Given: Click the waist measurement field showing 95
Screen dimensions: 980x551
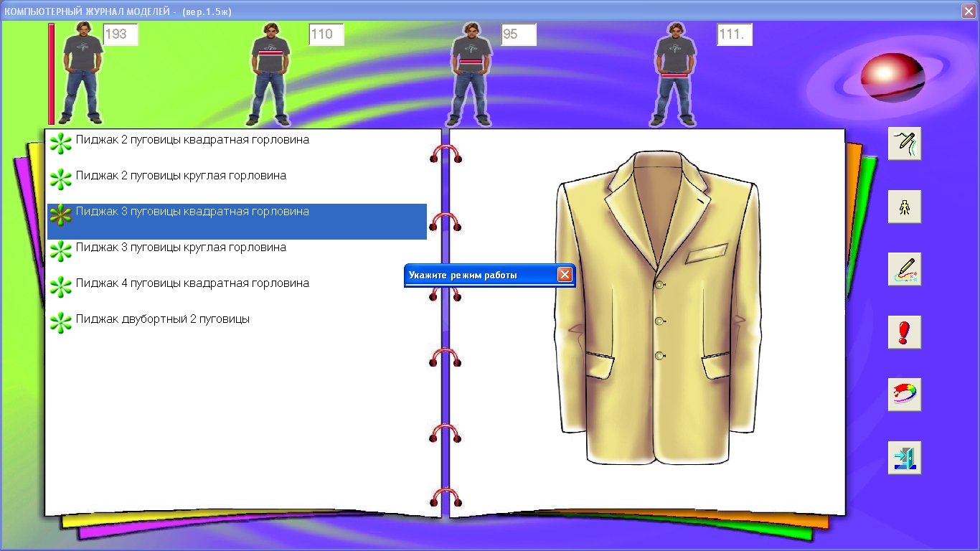Looking at the screenshot, I should (x=519, y=34).
